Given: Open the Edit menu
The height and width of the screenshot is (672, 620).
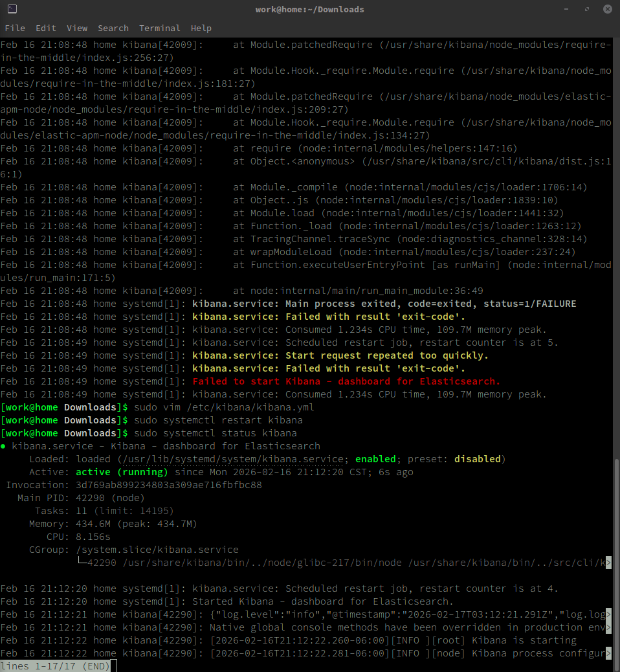Looking at the screenshot, I should tap(46, 28).
